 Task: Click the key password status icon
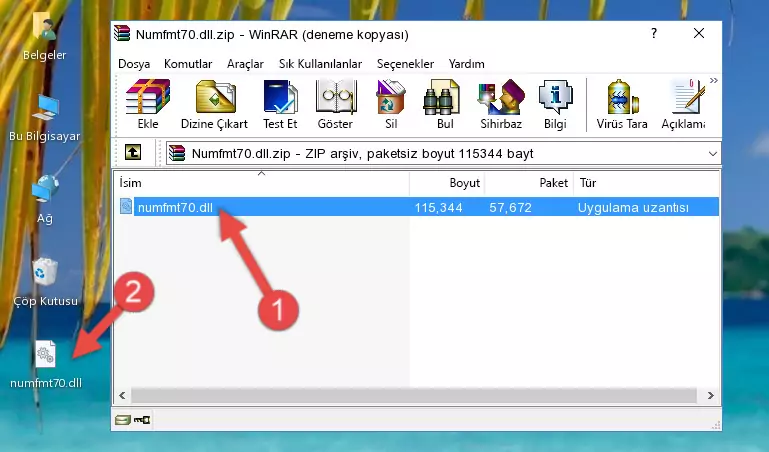[142, 420]
